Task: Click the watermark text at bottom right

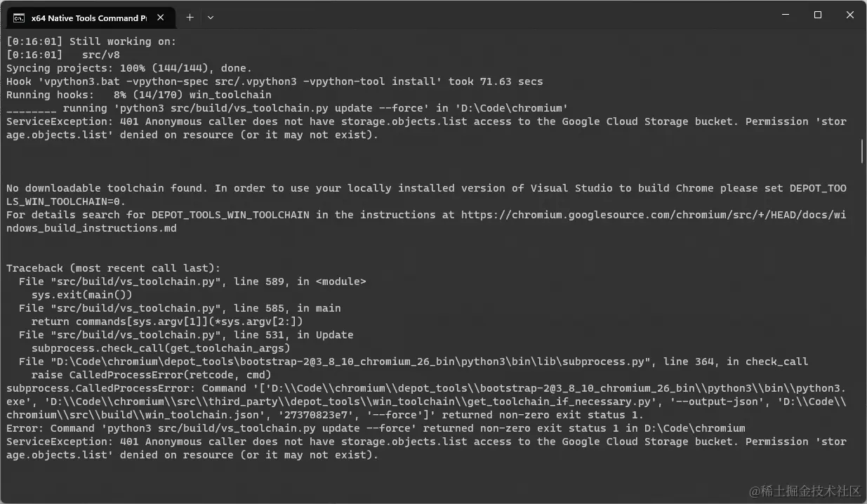Action: click(804, 491)
